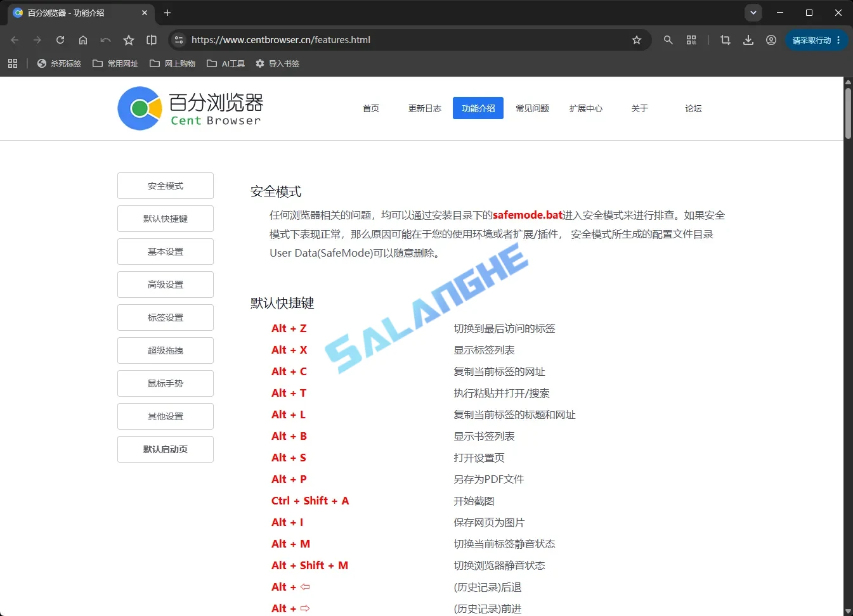This screenshot has height=616, width=853.
Task: Click the star icon beside the home button
Action: (129, 40)
